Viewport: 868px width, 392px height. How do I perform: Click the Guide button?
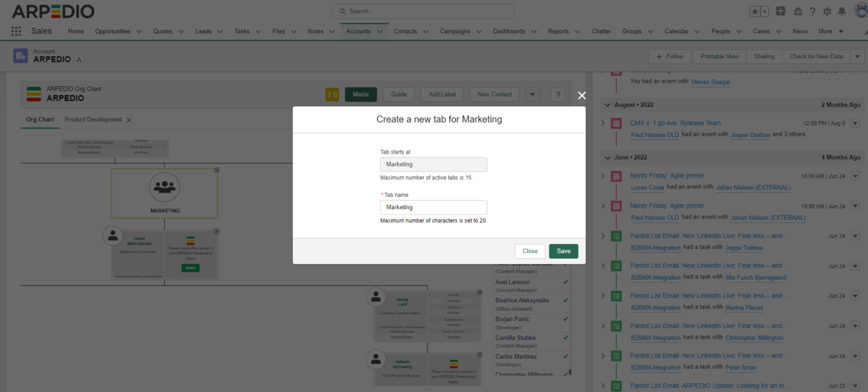(399, 95)
